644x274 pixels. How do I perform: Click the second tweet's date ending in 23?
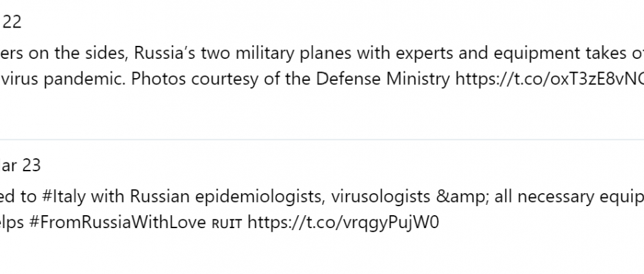[20, 166]
